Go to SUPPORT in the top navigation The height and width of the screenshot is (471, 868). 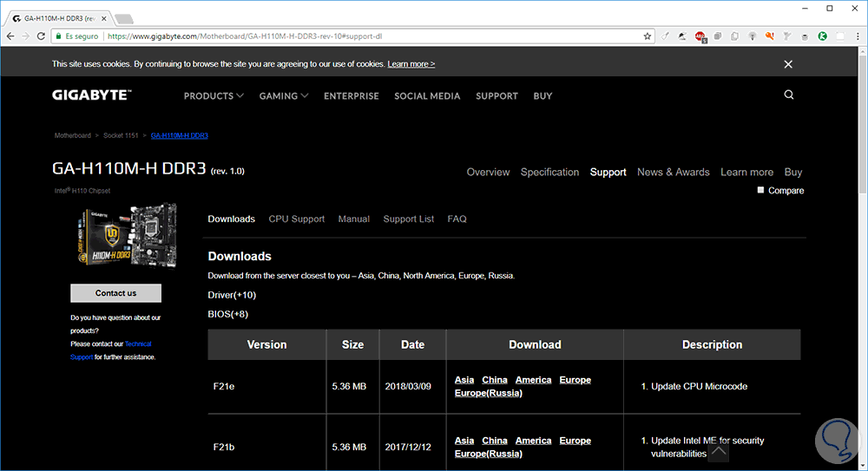point(497,95)
